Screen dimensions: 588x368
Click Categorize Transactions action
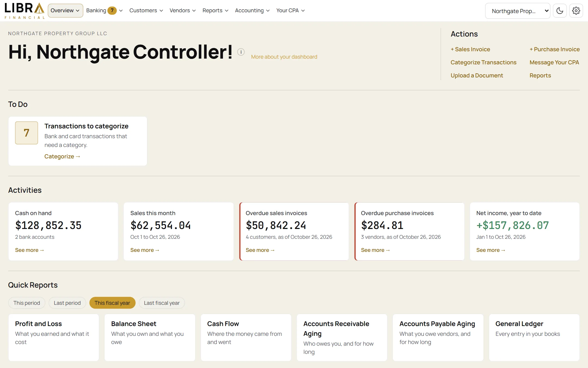[483, 62]
